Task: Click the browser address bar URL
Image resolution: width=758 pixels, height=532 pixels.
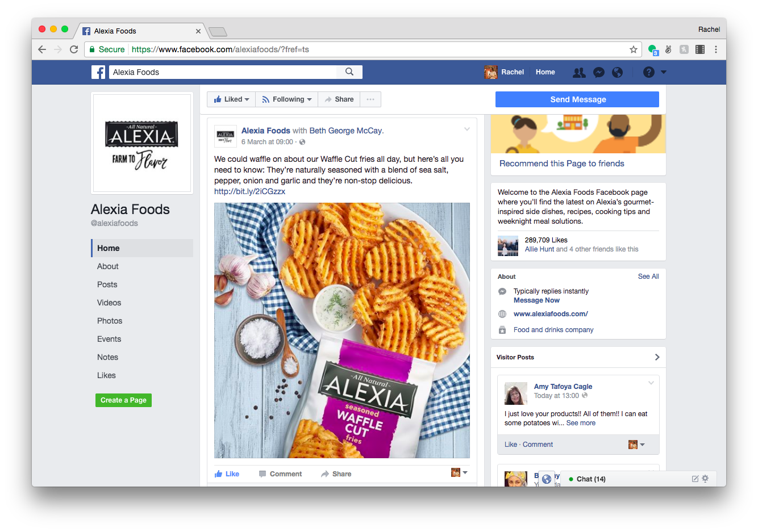Action: click(220, 49)
